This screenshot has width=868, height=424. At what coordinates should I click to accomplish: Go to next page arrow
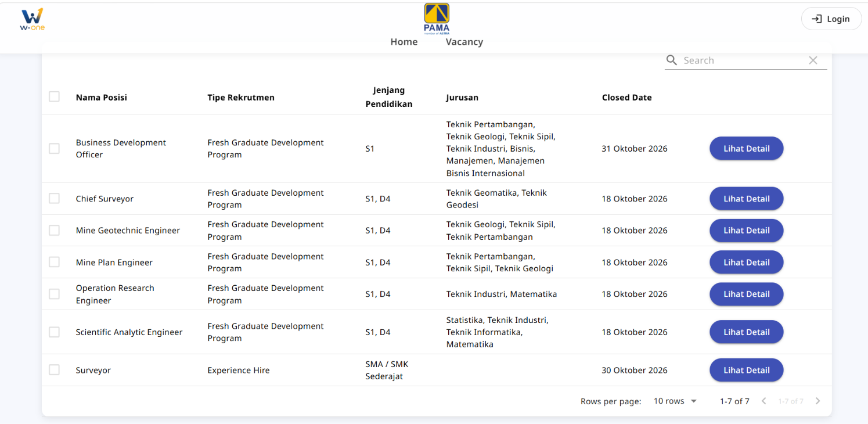(x=817, y=401)
